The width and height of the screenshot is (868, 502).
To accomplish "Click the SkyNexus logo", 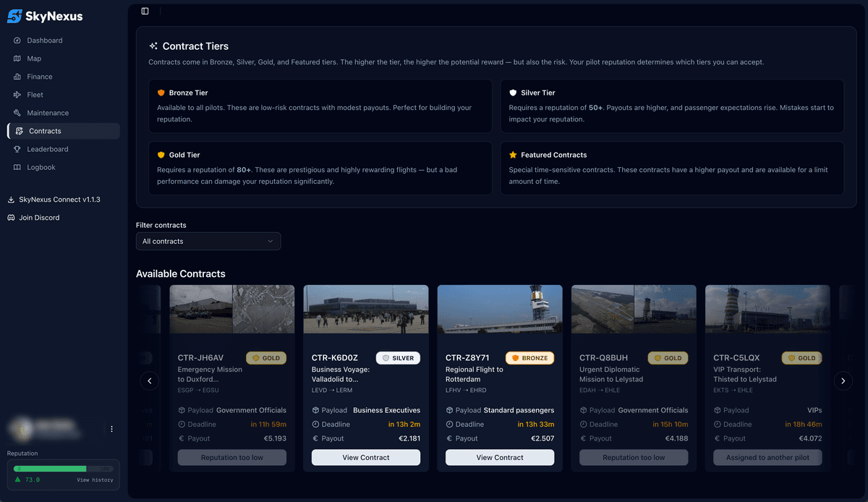I will coord(45,16).
